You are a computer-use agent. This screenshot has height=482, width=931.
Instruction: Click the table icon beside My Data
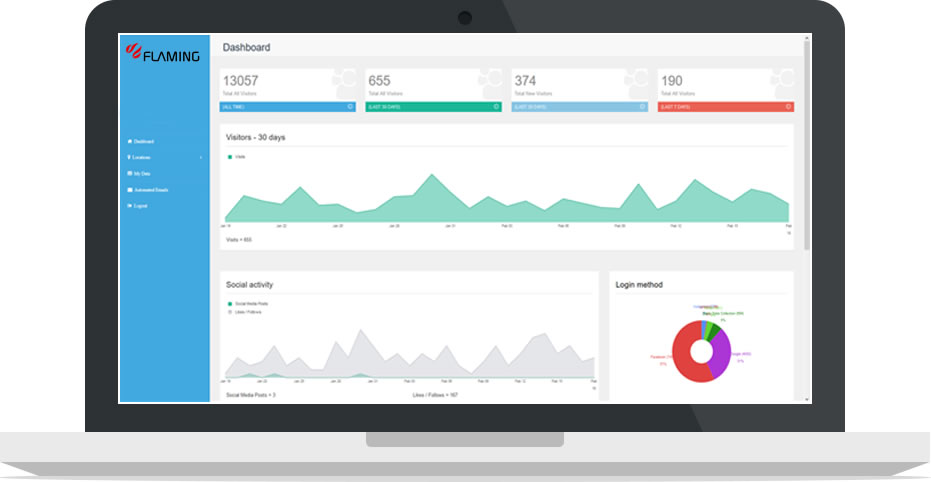pyautogui.click(x=129, y=173)
